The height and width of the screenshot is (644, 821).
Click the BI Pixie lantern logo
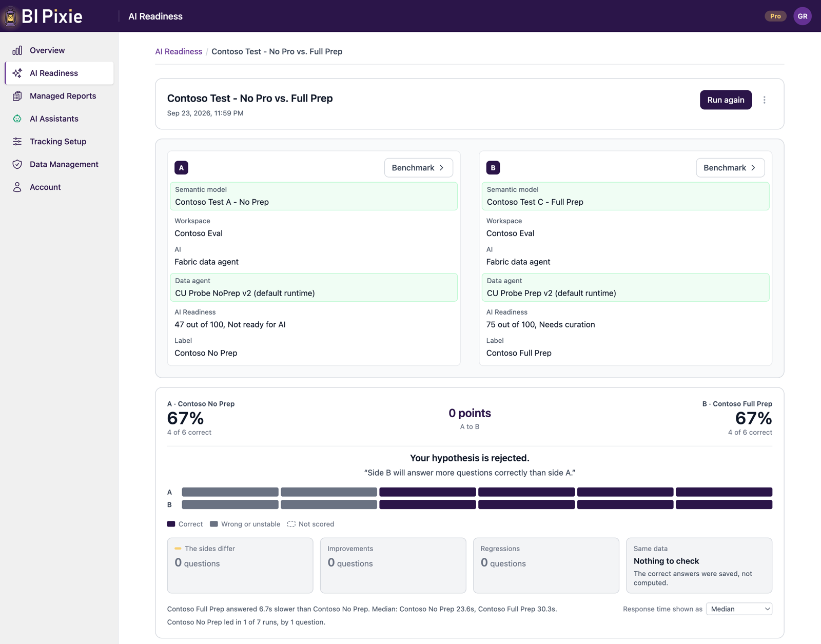[x=10, y=16]
